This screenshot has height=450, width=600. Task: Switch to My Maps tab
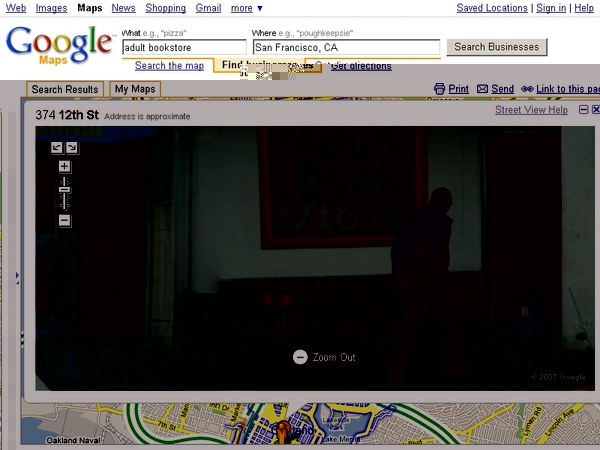(135, 89)
